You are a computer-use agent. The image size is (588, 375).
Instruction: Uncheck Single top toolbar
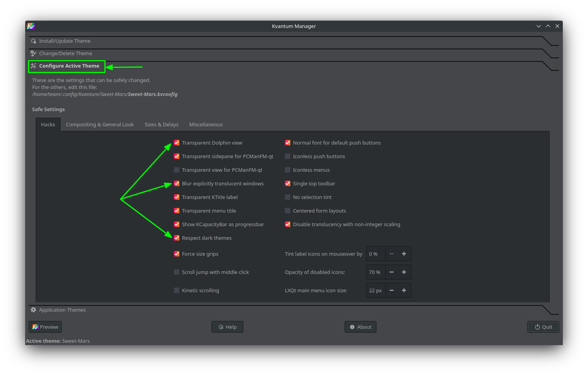point(288,183)
